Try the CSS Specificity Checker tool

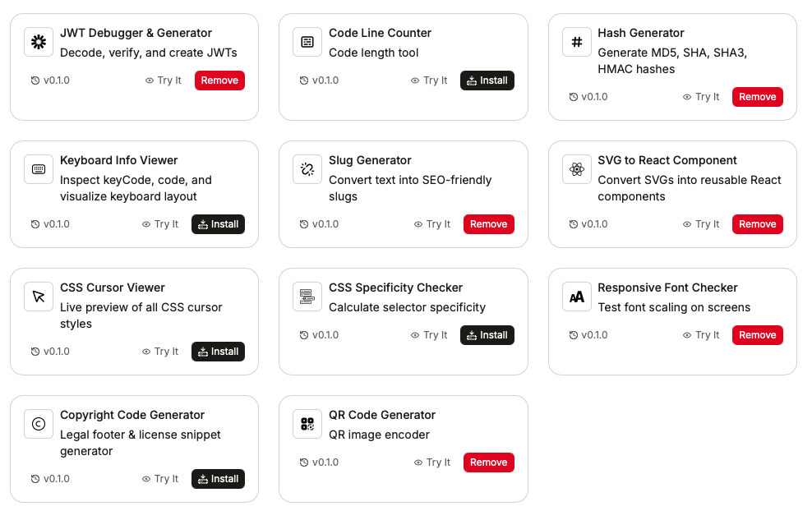429,335
